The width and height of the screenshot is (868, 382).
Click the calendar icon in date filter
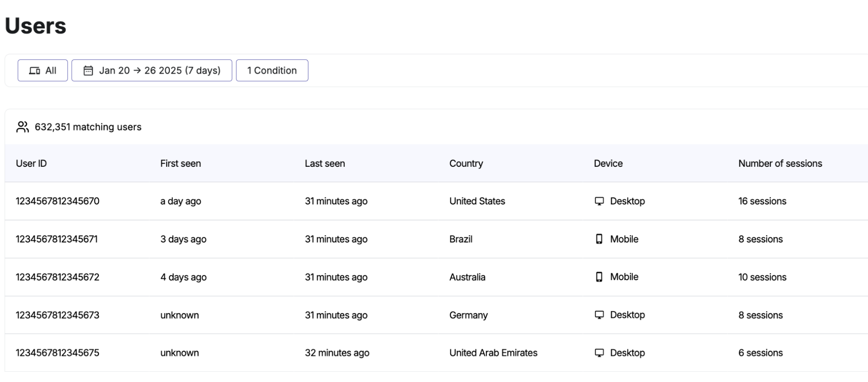click(x=88, y=71)
